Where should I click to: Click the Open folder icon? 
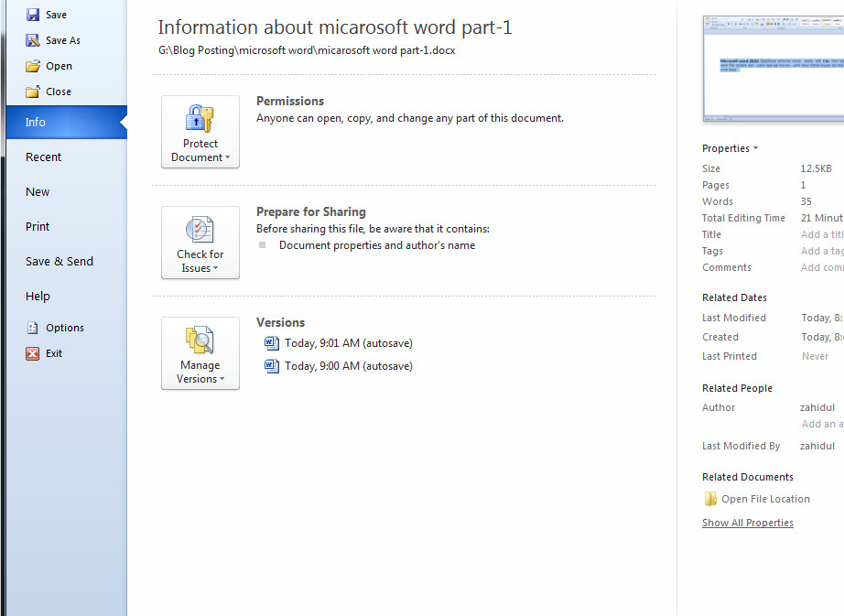click(x=33, y=66)
